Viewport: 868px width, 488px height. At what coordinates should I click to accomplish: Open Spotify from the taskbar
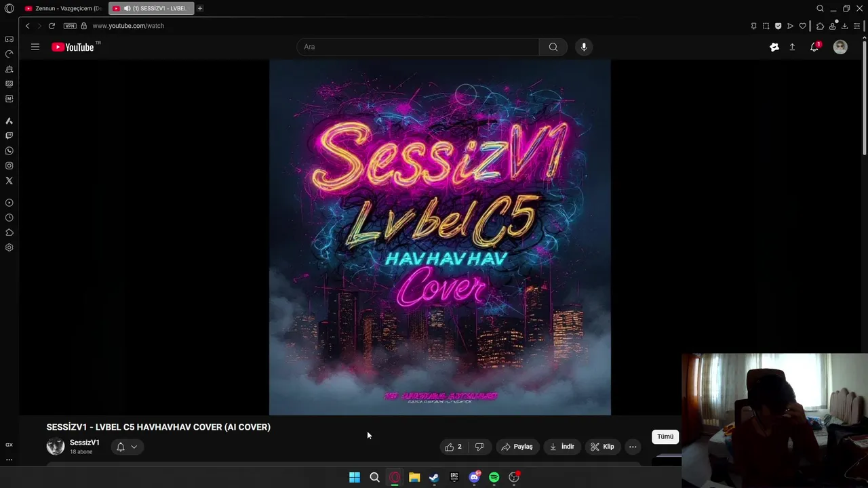(x=494, y=477)
